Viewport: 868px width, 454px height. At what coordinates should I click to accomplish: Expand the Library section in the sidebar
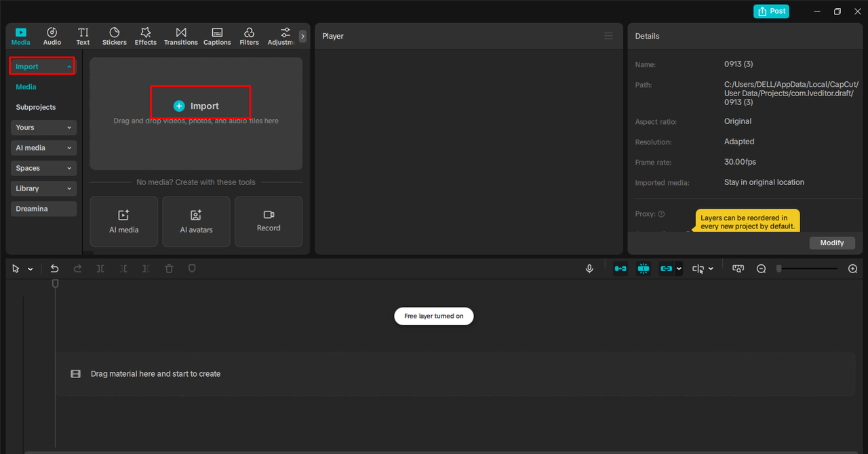(43, 188)
